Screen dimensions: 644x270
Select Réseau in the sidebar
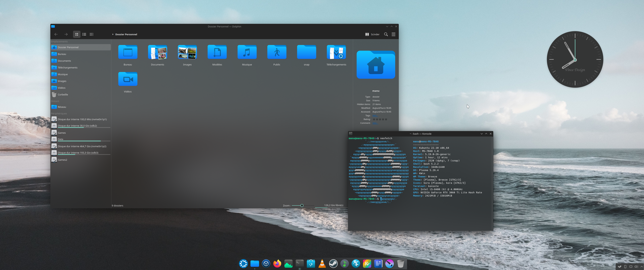point(62,107)
